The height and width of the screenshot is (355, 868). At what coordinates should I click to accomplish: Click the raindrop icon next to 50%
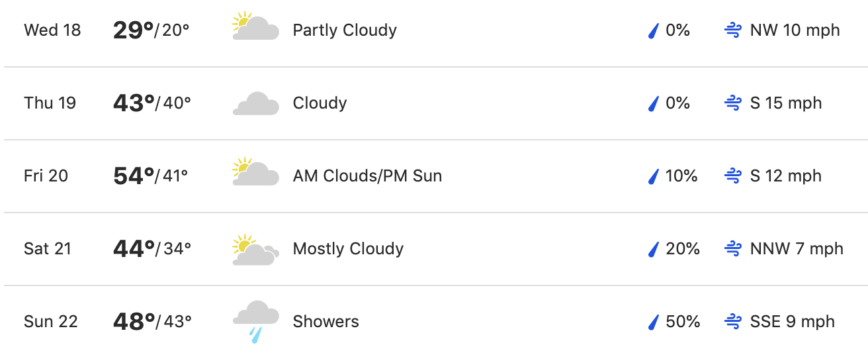pos(654,322)
